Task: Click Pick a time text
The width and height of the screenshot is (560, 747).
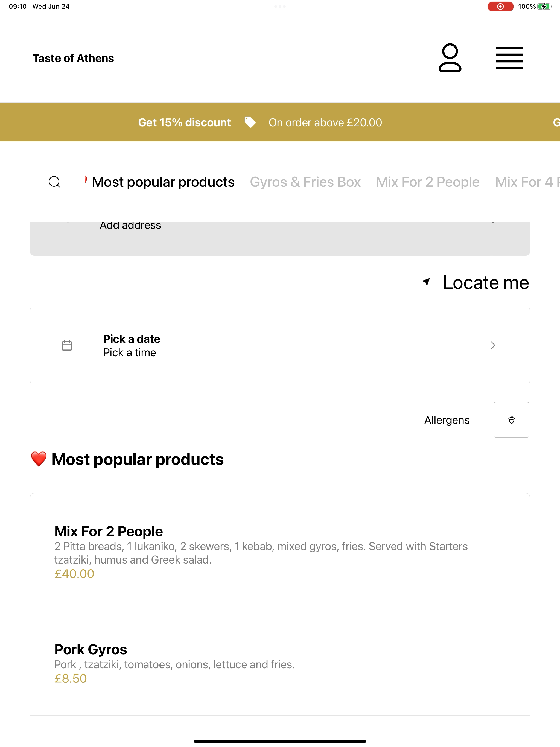Action: (x=130, y=352)
